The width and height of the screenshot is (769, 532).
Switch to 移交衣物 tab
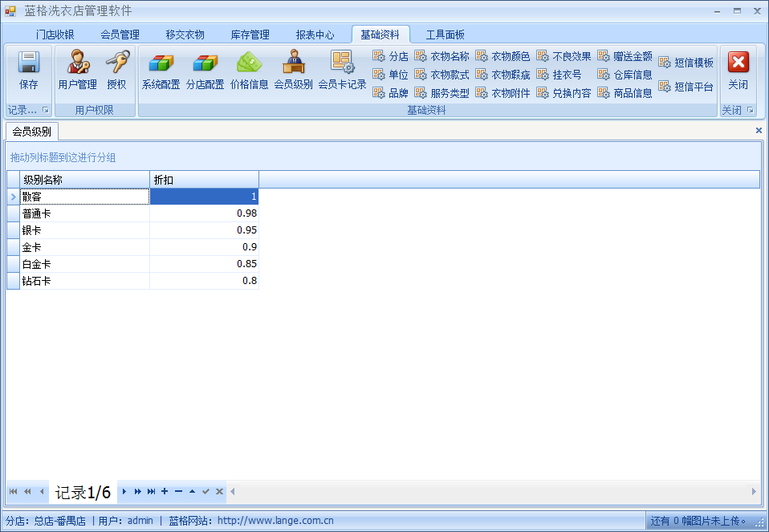185,35
